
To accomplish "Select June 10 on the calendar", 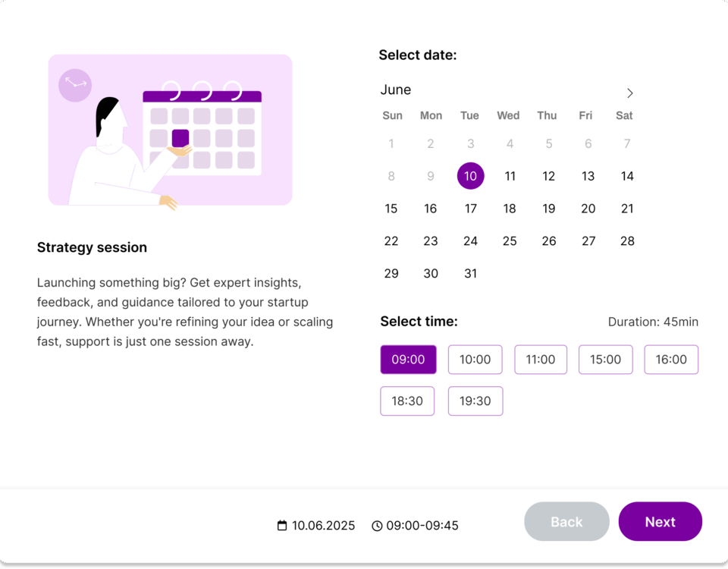I will [470, 176].
